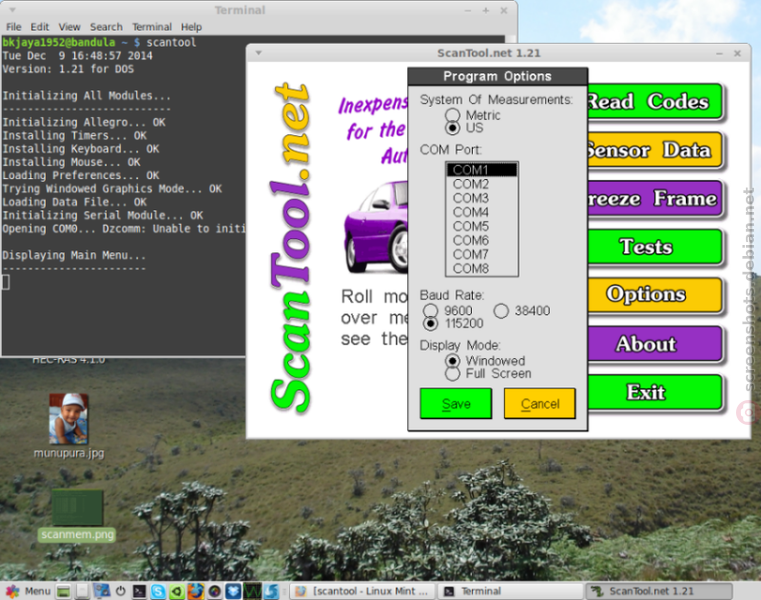Click the green Save button
The image size is (761, 600).
coord(456,403)
